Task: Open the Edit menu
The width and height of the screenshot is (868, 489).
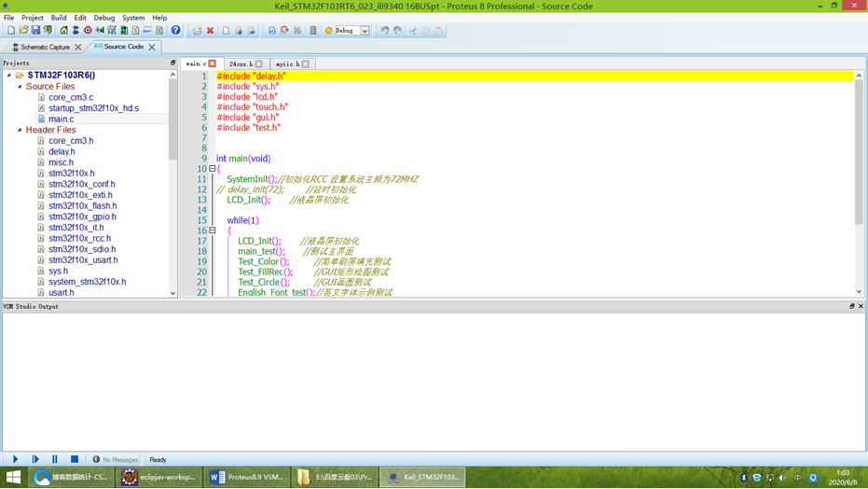Action: [80, 18]
